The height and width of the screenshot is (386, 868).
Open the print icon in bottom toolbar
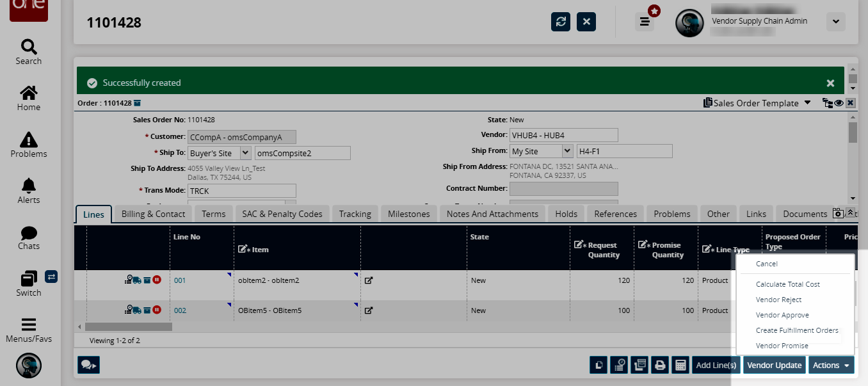[660, 365]
